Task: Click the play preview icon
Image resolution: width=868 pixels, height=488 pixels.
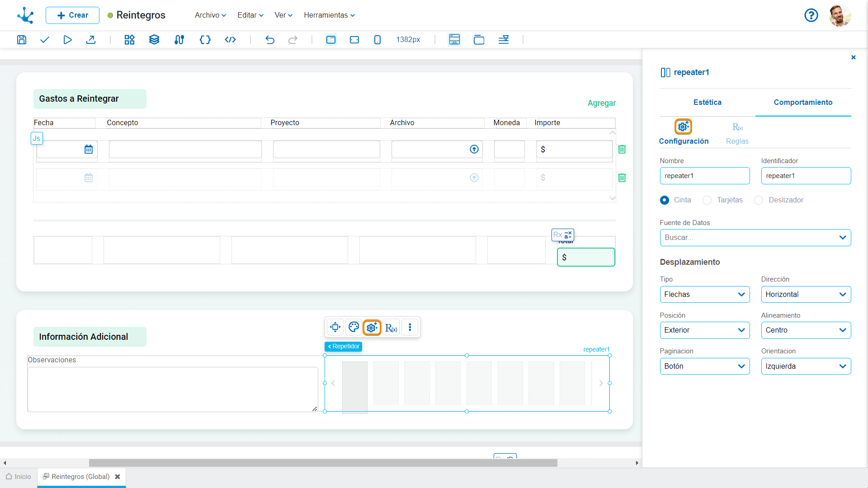Action: click(67, 40)
